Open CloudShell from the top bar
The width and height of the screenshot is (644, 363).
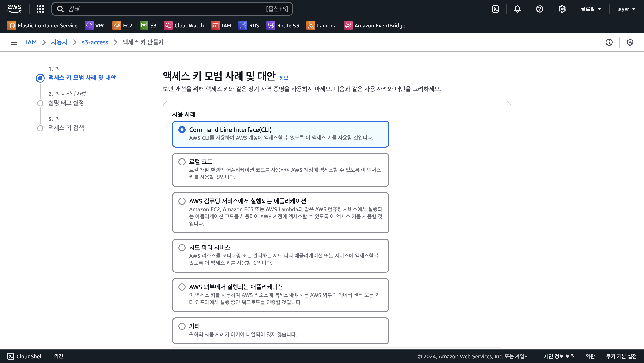point(495,9)
